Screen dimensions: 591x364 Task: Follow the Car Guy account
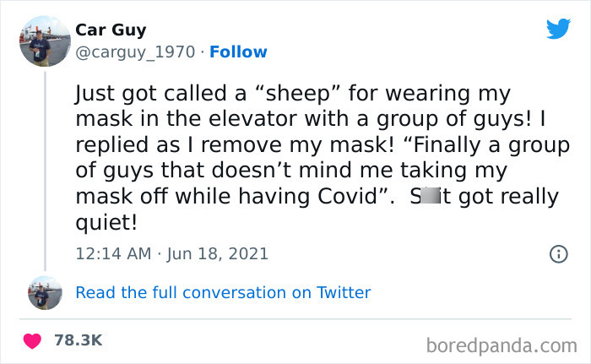point(237,52)
